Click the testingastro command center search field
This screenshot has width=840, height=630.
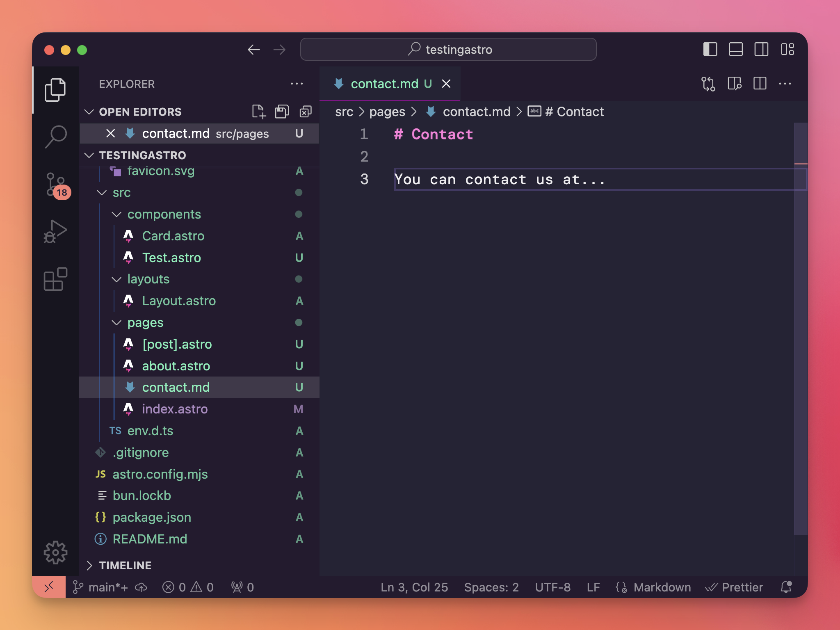click(448, 50)
